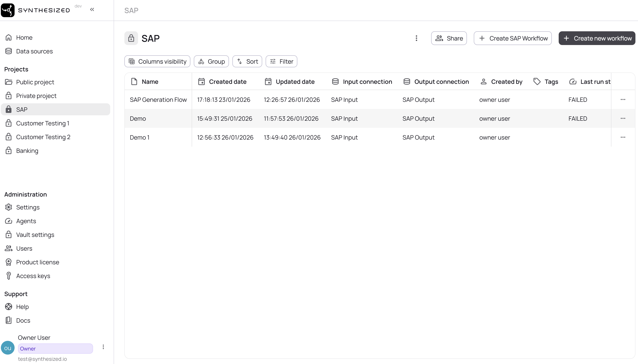Screen dimensions: 638x364
Task: Open the owner account options menu
Action: point(103,347)
